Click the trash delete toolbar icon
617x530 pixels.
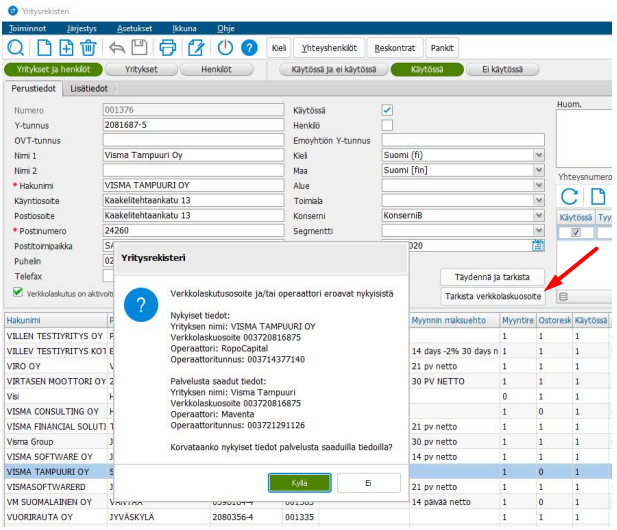click(x=89, y=48)
